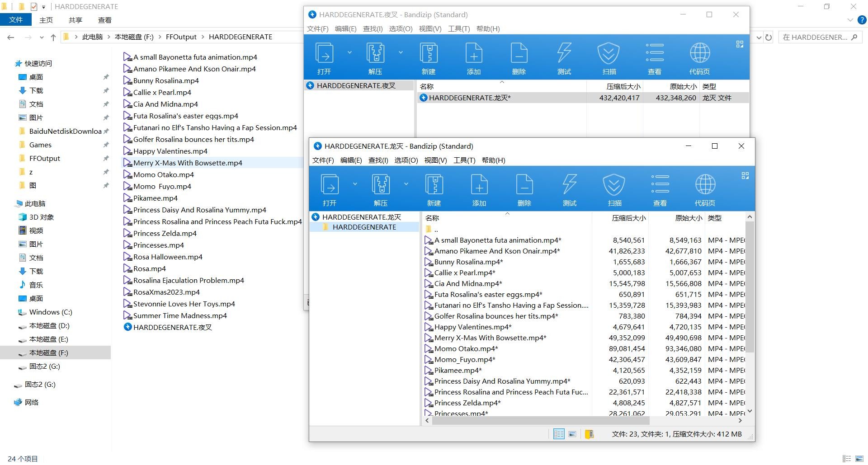Screen dimensions: 868x465
Task: Click Explorer refresh button
Action: tap(769, 37)
